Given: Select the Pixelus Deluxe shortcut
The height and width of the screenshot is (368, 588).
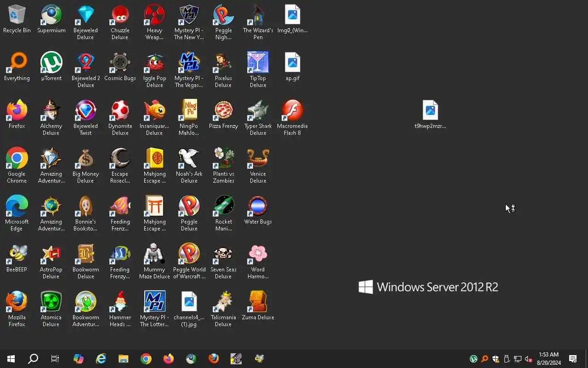Looking at the screenshot, I should 223,70.
